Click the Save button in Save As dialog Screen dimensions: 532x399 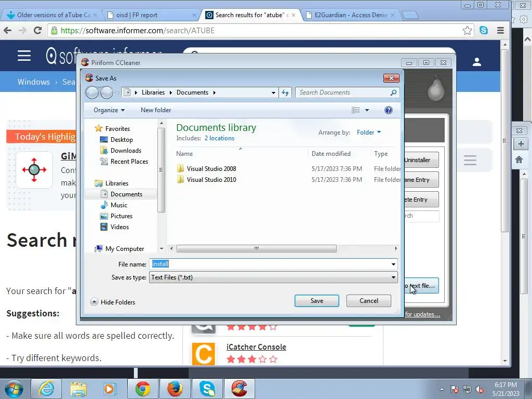316,301
